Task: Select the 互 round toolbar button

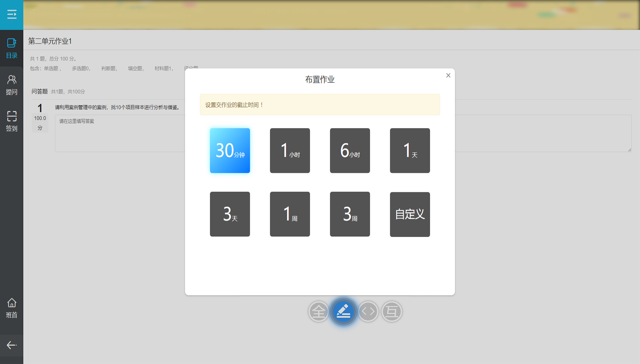Action: click(x=392, y=311)
